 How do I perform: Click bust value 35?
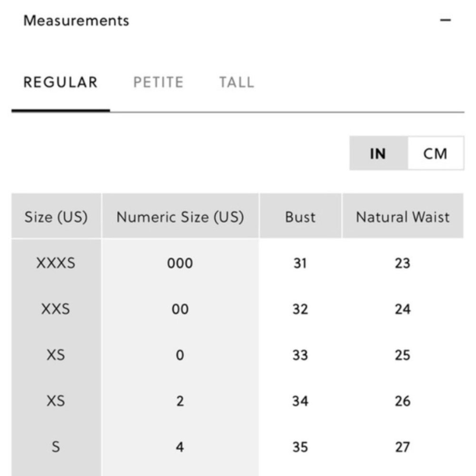(300, 447)
